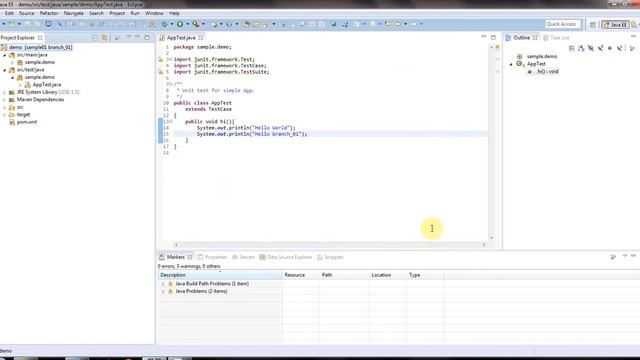Toggle Sort in Outline toolbar
Image resolution: width=640 pixels, height=360 pixels.
pyautogui.click(x=581, y=48)
